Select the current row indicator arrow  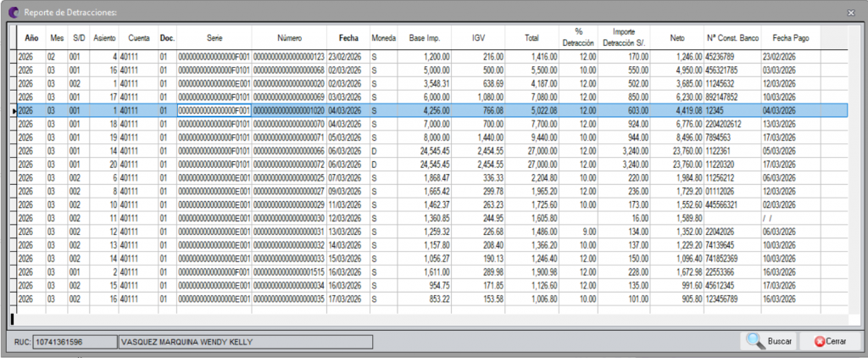[x=14, y=111]
